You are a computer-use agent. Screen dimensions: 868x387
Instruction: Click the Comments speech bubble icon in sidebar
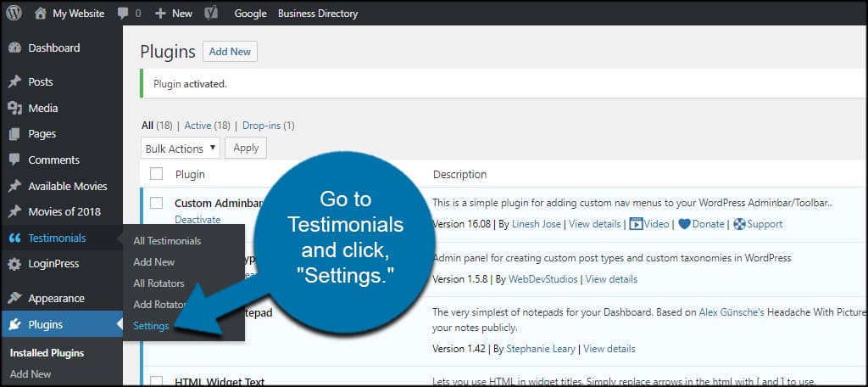tap(15, 160)
